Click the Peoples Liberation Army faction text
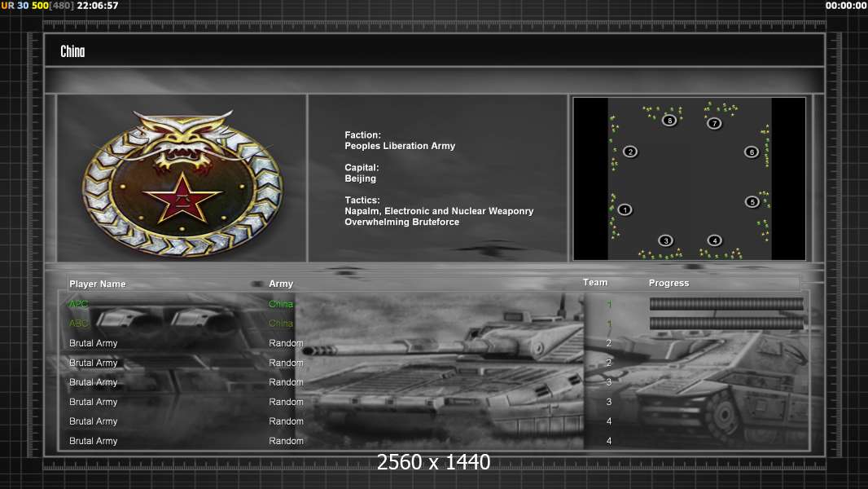868x489 pixels. 400,146
